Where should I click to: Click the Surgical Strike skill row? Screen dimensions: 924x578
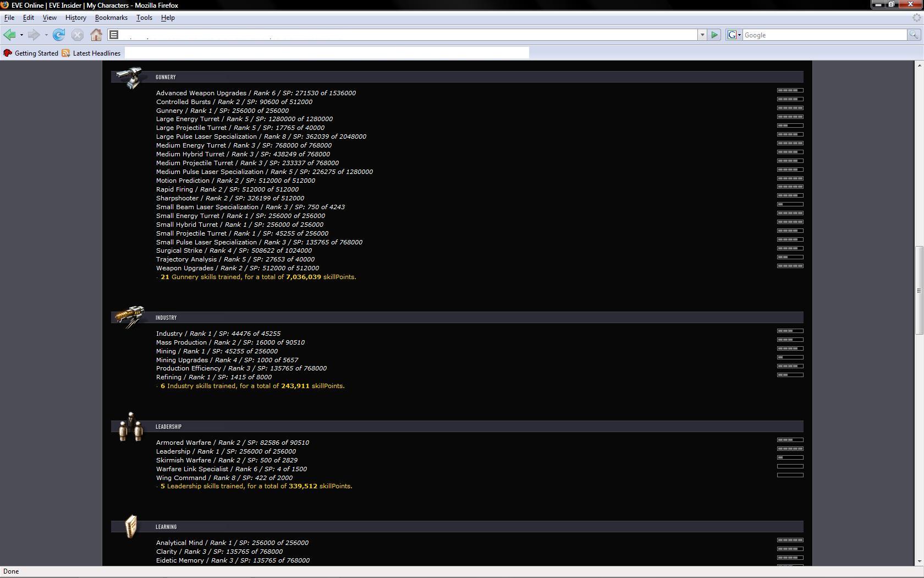234,250
